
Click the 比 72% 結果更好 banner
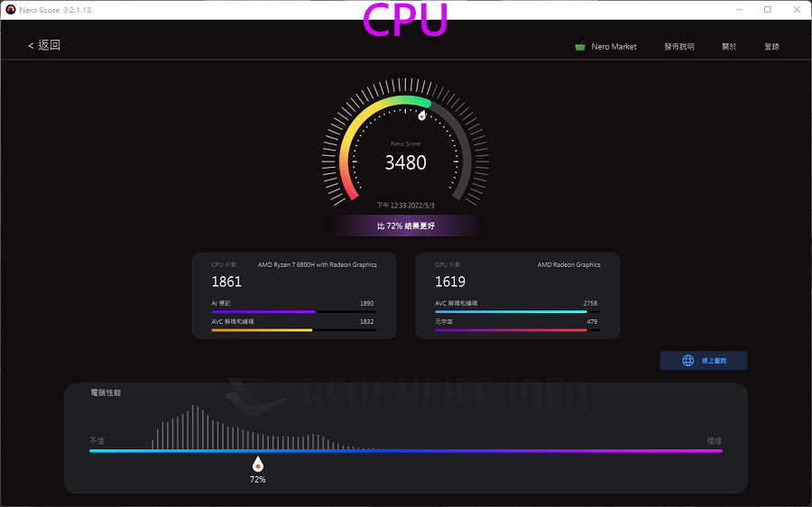pos(405,226)
